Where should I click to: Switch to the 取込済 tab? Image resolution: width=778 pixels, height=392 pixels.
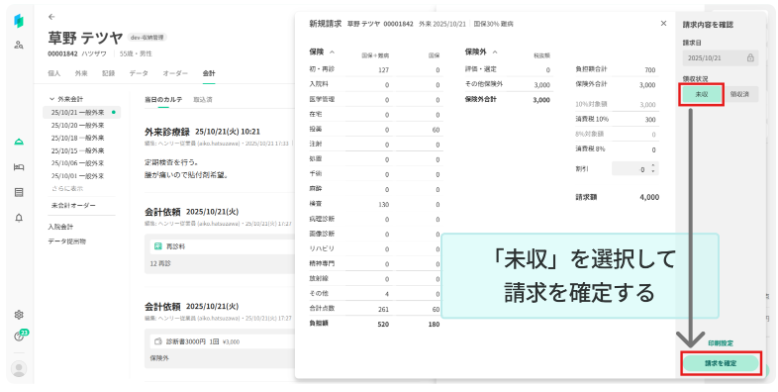[202, 100]
